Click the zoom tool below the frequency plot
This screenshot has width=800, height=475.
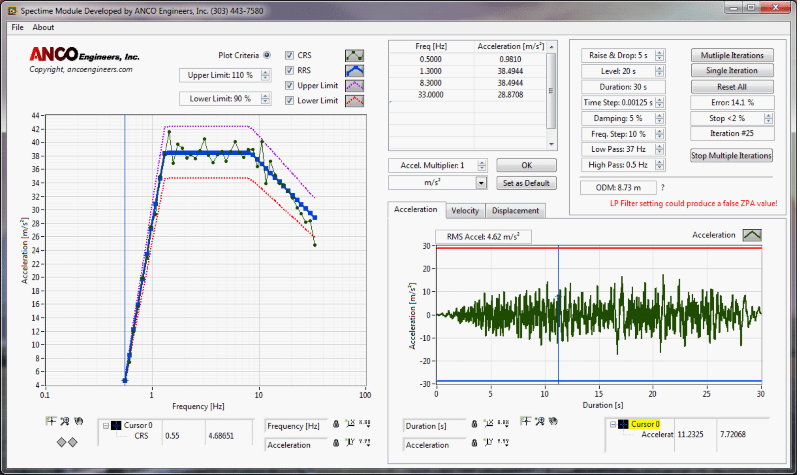(x=64, y=421)
